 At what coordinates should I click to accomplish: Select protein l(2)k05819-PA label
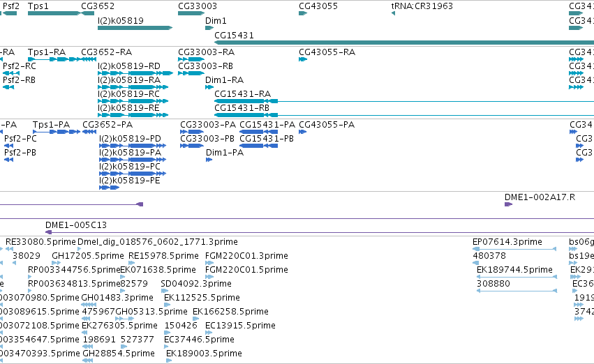[130, 153]
